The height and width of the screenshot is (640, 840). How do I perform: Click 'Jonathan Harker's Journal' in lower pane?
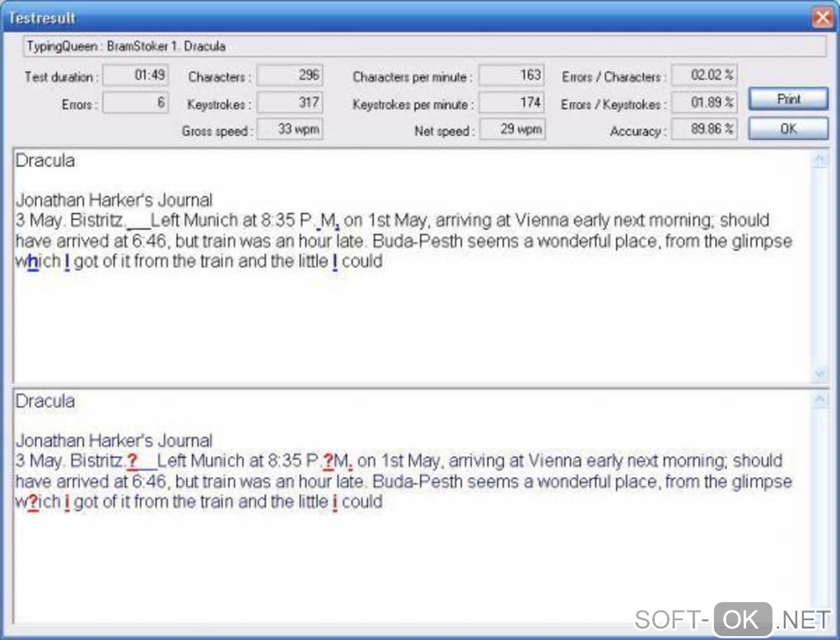tap(114, 441)
